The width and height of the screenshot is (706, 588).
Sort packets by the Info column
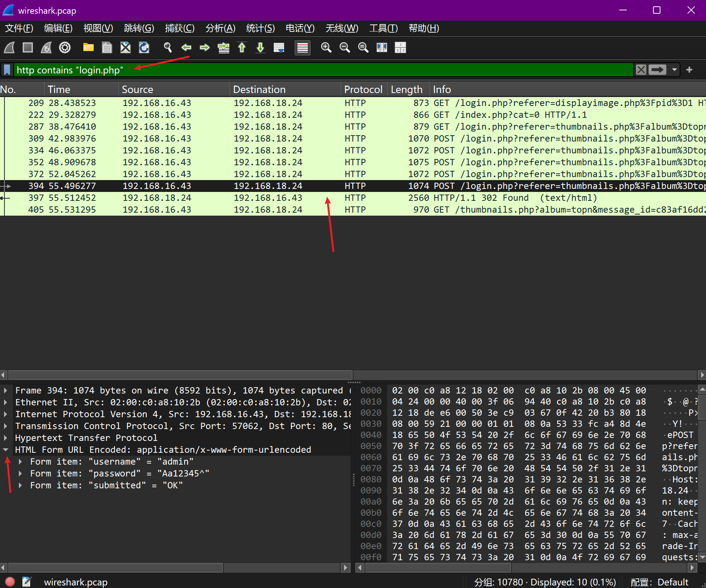pyautogui.click(x=568, y=89)
